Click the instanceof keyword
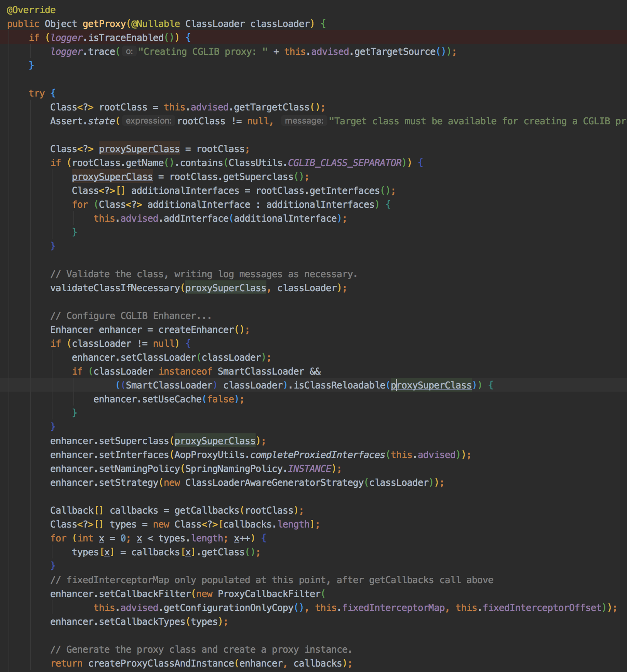Image resolution: width=627 pixels, height=672 pixels. (x=185, y=371)
